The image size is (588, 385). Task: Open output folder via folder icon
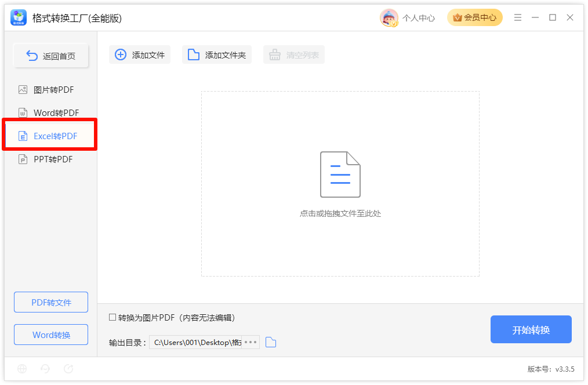(x=271, y=342)
